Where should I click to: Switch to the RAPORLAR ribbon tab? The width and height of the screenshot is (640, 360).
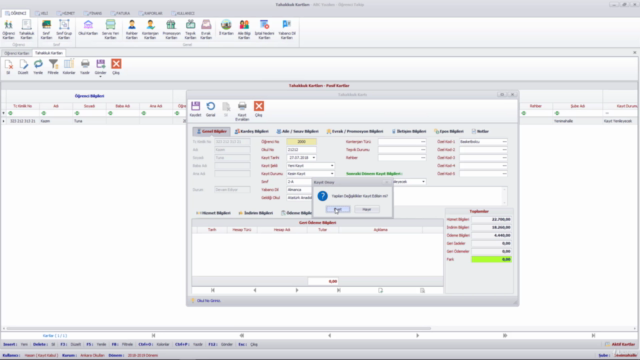click(x=151, y=13)
